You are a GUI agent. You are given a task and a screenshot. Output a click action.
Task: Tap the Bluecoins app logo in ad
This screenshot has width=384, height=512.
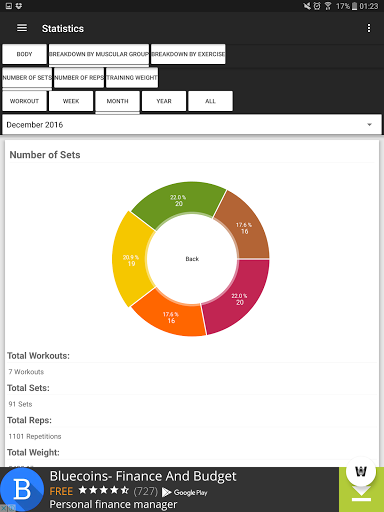22,489
